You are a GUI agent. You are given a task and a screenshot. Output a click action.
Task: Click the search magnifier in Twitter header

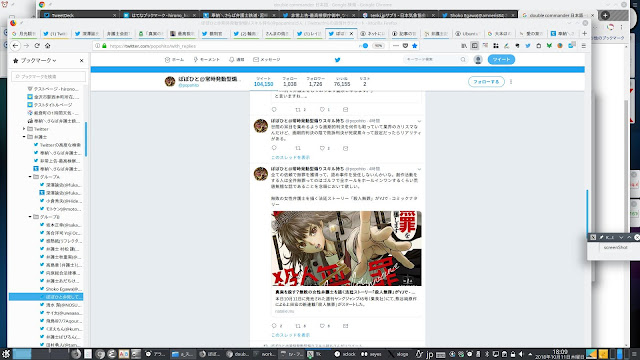463,60
